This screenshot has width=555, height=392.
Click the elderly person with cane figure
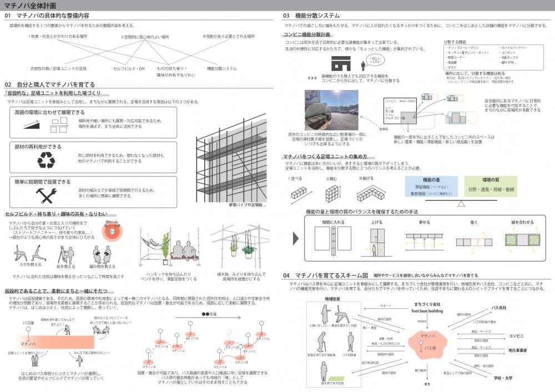(321, 343)
